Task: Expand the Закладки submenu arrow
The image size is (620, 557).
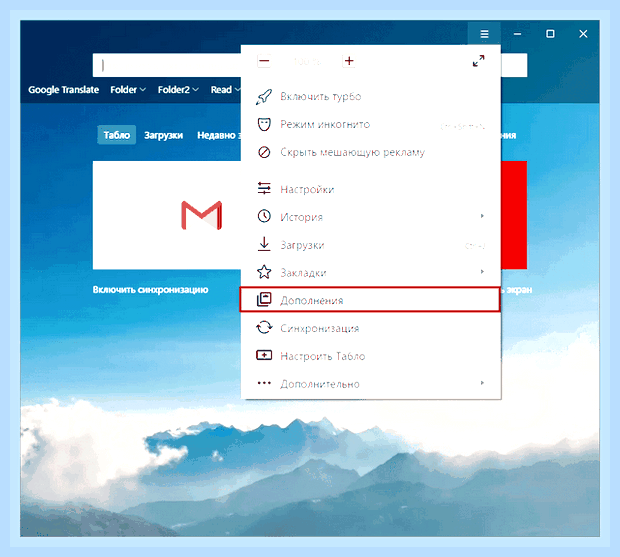Action: (x=482, y=272)
